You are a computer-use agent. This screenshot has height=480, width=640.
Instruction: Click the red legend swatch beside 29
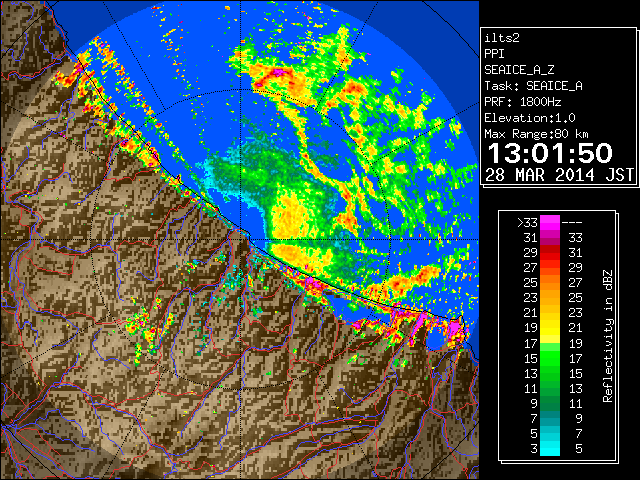tap(550, 253)
